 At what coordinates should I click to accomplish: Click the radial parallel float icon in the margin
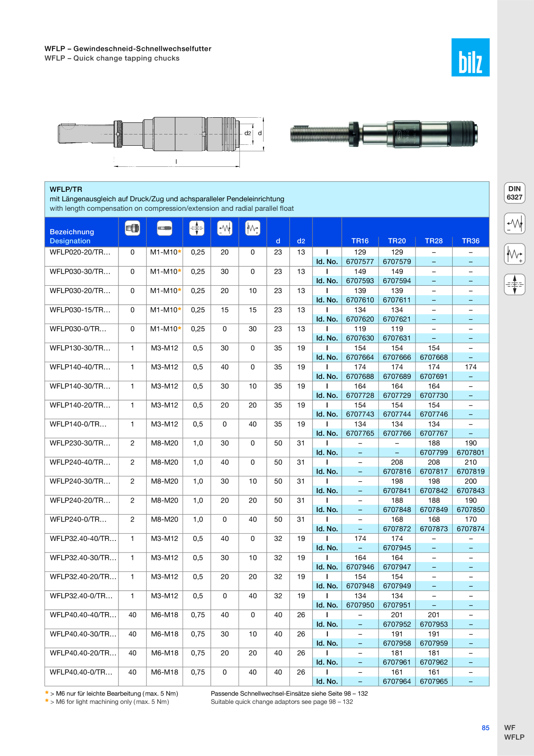515,285
